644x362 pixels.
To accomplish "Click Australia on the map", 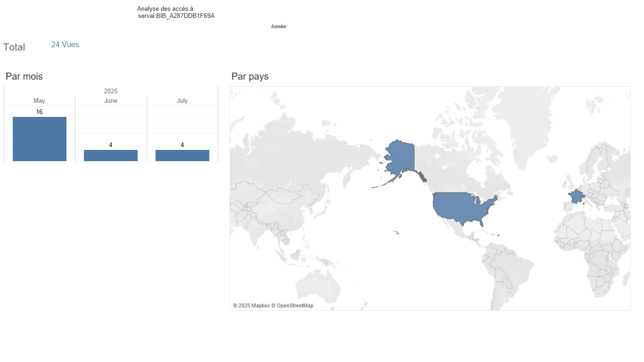I will [318, 287].
